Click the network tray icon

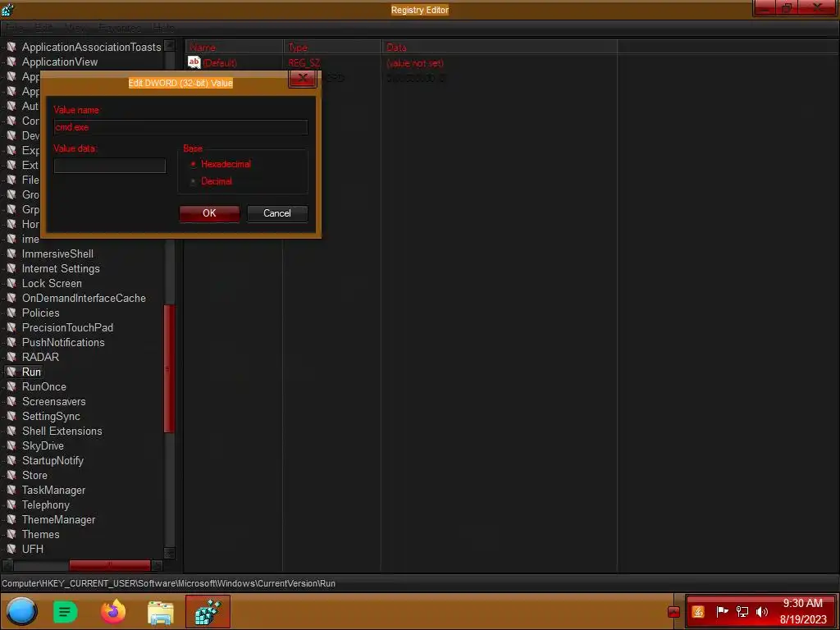pyautogui.click(x=742, y=611)
